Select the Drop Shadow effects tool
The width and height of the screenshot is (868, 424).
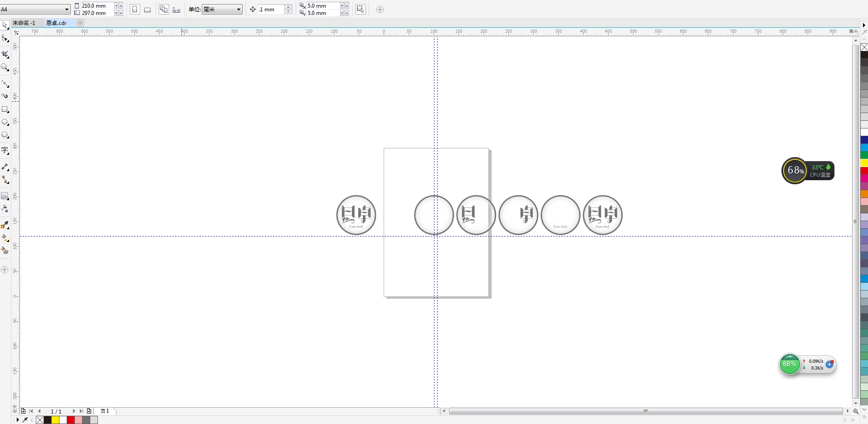[x=5, y=196]
